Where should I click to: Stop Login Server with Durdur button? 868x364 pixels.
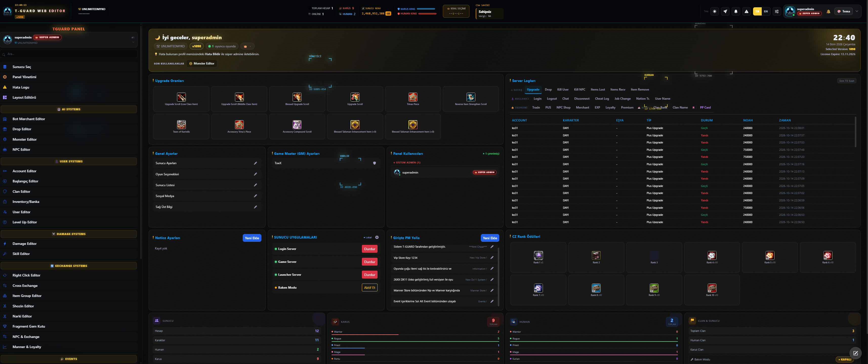(370, 249)
